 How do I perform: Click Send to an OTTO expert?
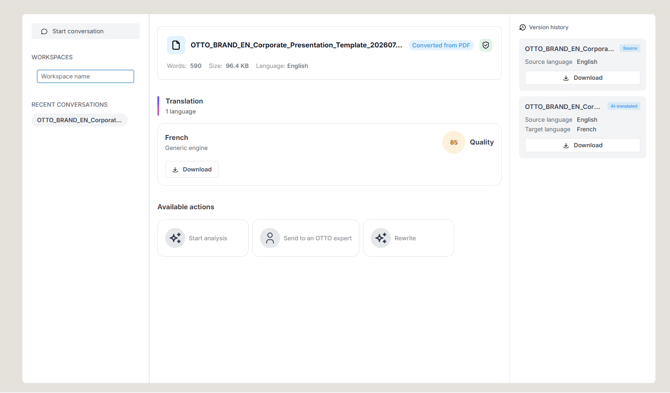pos(306,238)
